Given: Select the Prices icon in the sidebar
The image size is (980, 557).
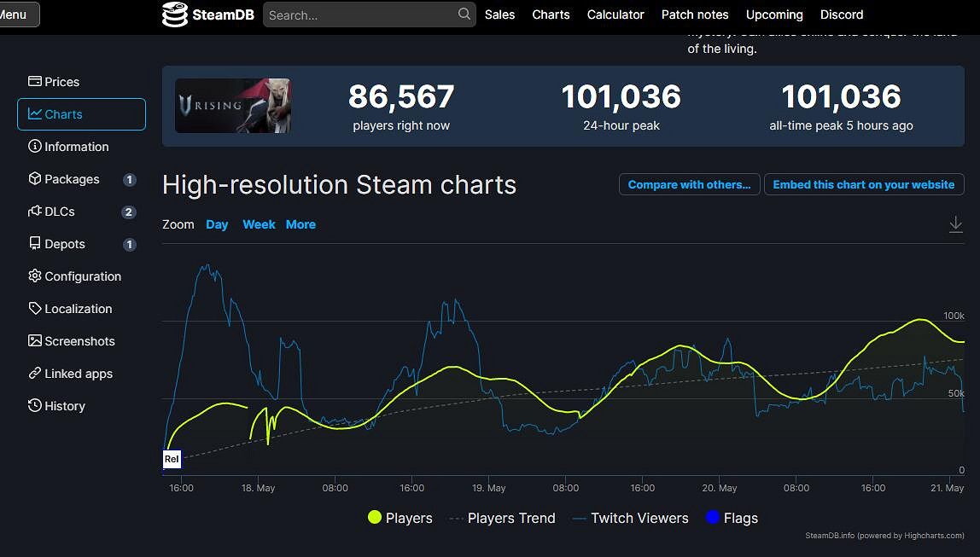Looking at the screenshot, I should (35, 81).
